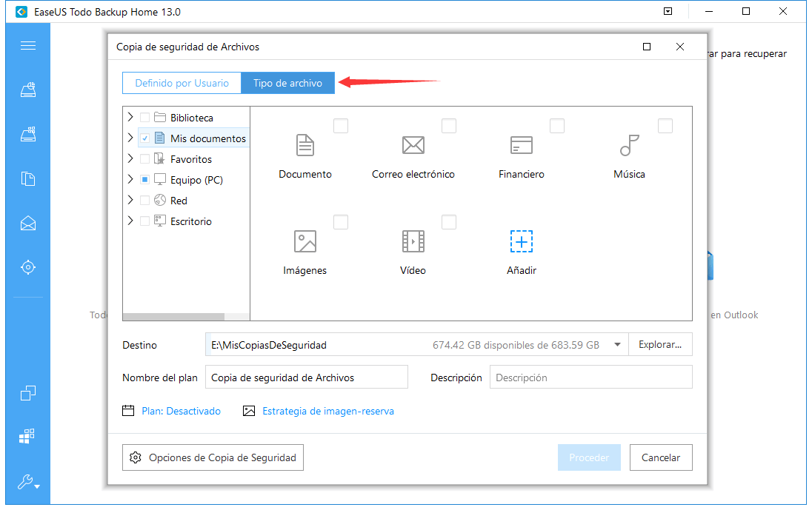
Task: Check the Biblioteca tree checkbox
Action: click(x=145, y=118)
